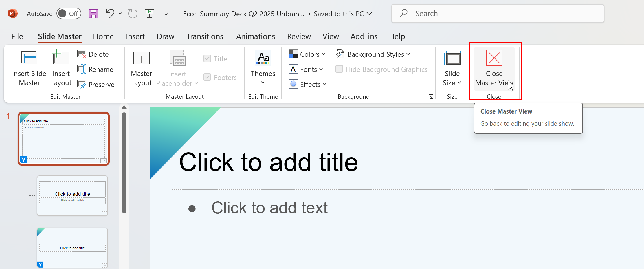644x269 pixels.
Task: Click the thumbnail pane scrollbar thumb
Action: coord(124,163)
